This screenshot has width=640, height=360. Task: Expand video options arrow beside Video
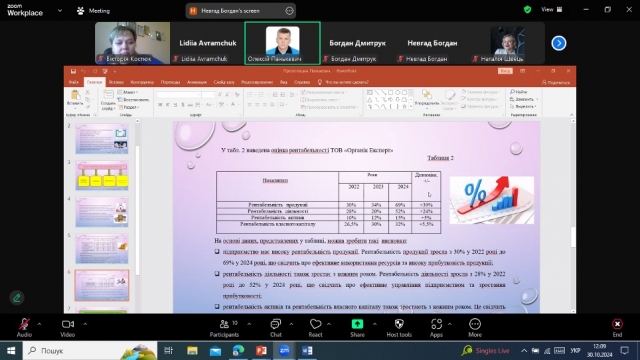tap(85, 324)
